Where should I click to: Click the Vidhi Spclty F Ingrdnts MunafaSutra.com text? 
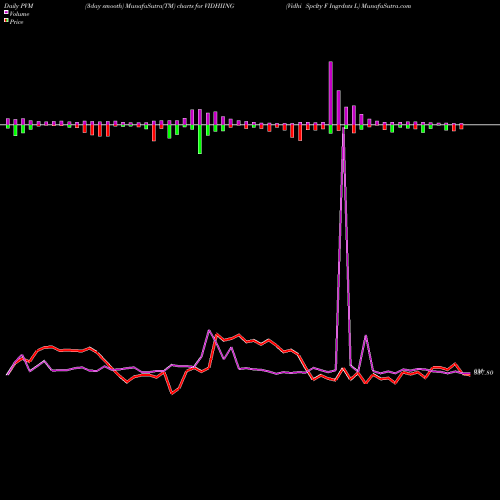[348, 6]
